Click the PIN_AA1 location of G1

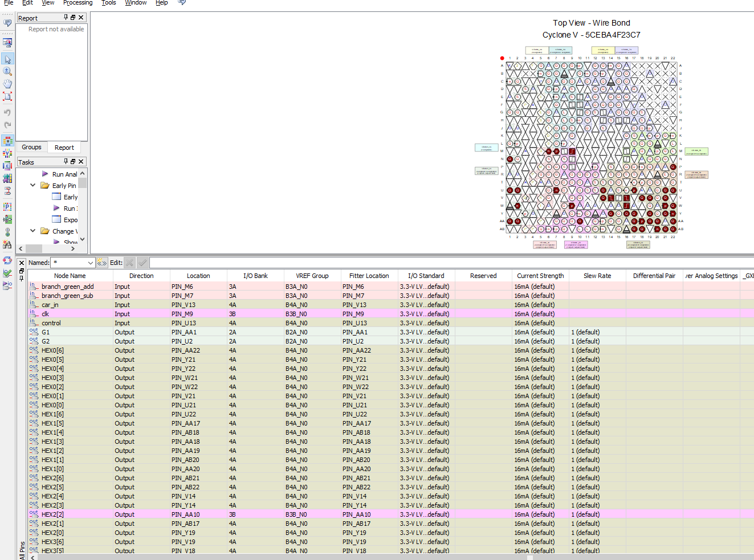(x=198, y=332)
